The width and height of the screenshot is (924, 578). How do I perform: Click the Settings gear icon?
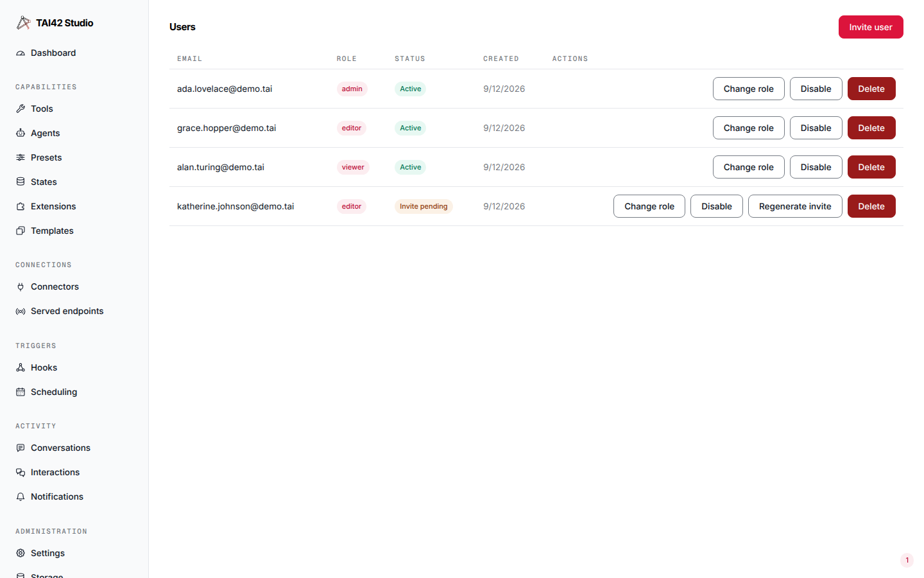[x=21, y=554]
